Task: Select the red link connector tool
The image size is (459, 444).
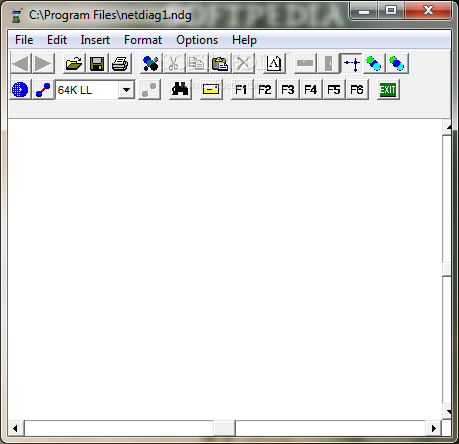Action: click(x=43, y=89)
